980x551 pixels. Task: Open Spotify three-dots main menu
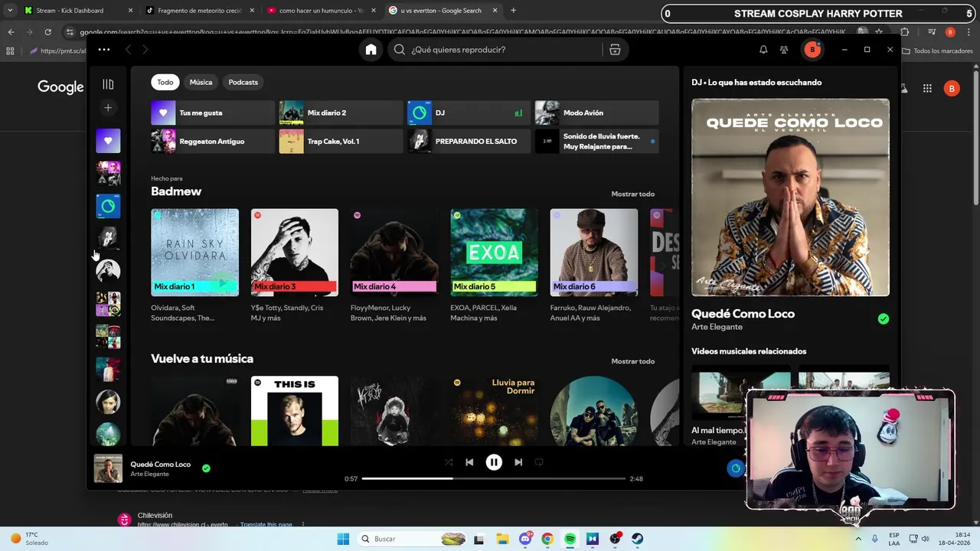[104, 50]
